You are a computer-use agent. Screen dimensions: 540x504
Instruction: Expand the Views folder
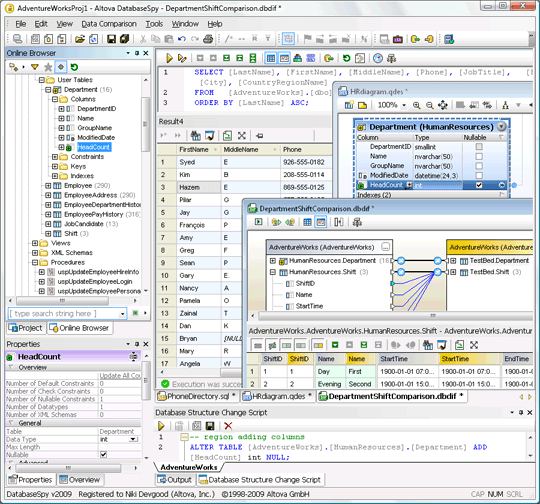pyautogui.click(x=35, y=243)
